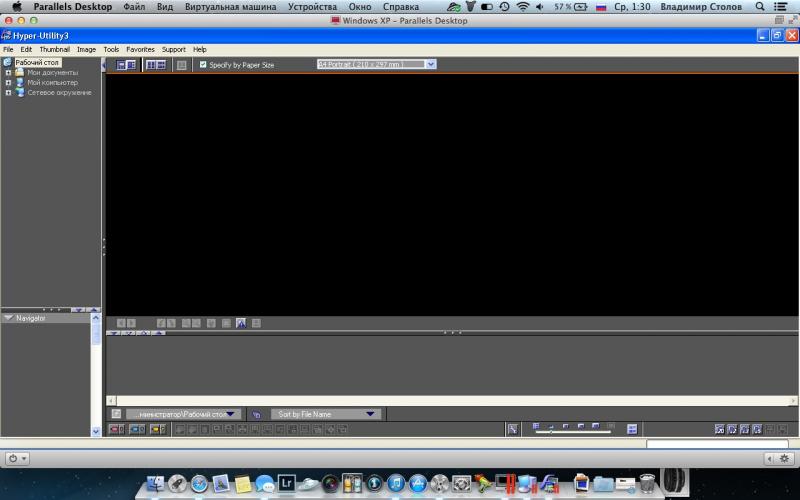Image resolution: width=800 pixels, height=500 pixels.
Task: Open the folder path dropdown ending Рабочий стол
Action: (x=184, y=414)
